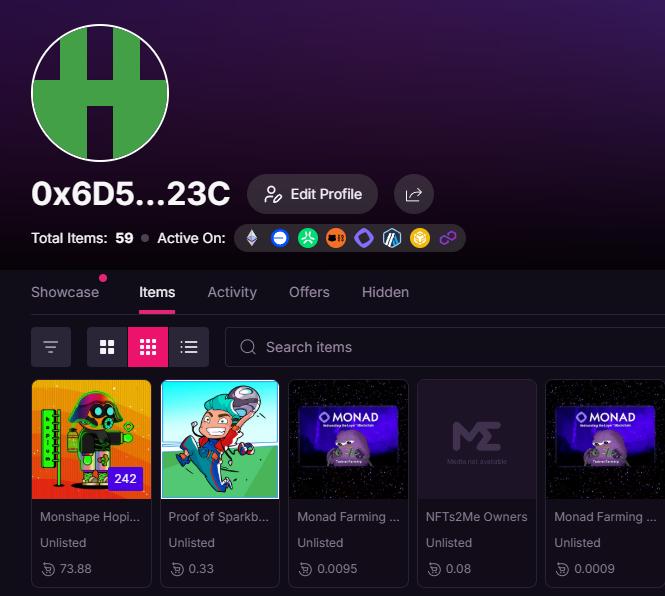Viewport: 665px width, 596px height.
Task: Click the 0.0095 price value
Action: point(337,569)
